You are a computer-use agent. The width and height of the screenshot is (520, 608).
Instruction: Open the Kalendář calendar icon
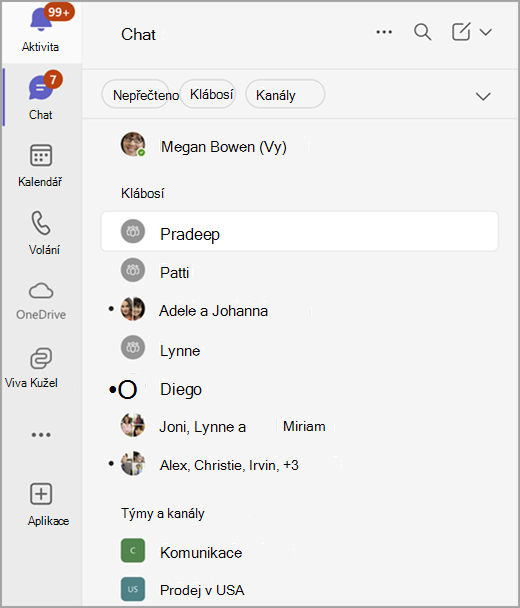click(x=41, y=155)
